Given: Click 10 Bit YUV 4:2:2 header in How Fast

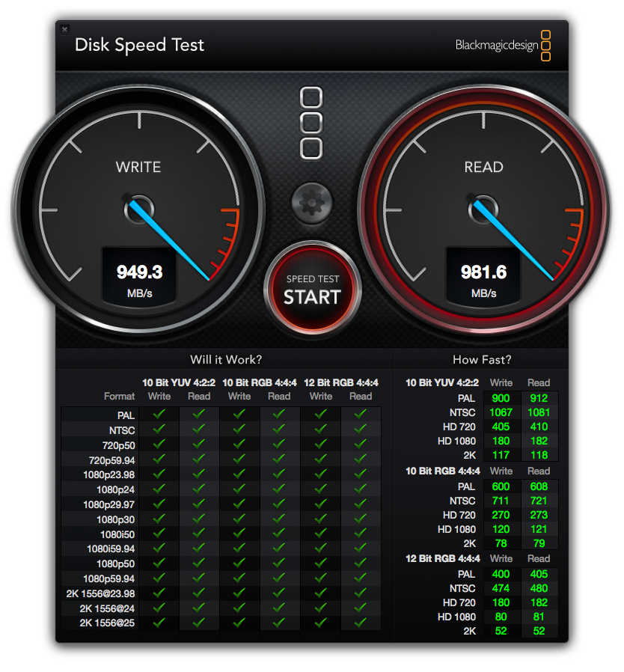Looking at the screenshot, I should [442, 382].
